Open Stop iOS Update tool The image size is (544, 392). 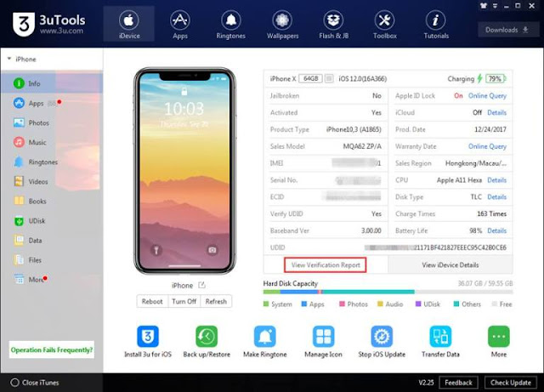pos(382,336)
